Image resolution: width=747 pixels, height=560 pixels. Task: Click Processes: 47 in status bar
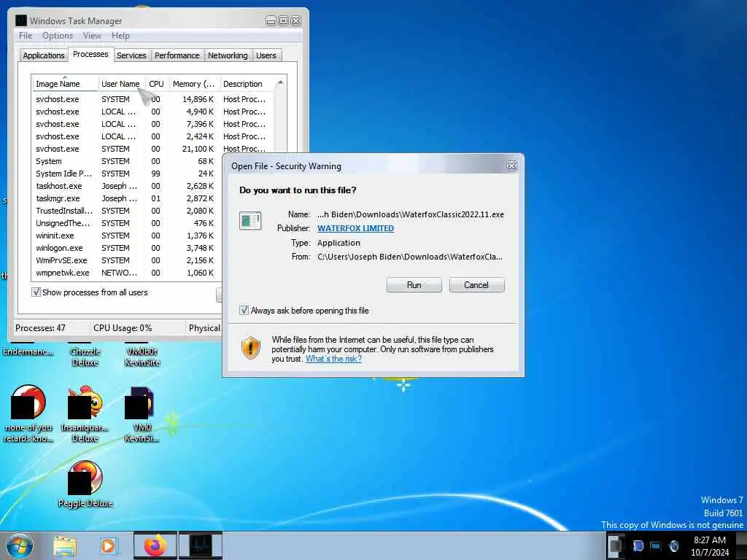pyautogui.click(x=41, y=327)
